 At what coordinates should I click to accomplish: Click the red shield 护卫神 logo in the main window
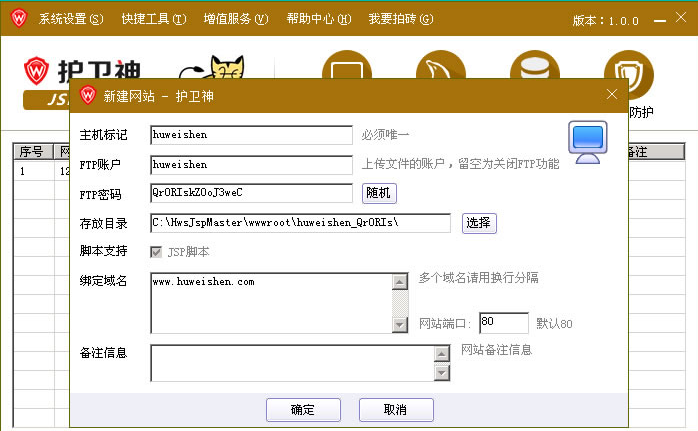(x=36, y=70)
